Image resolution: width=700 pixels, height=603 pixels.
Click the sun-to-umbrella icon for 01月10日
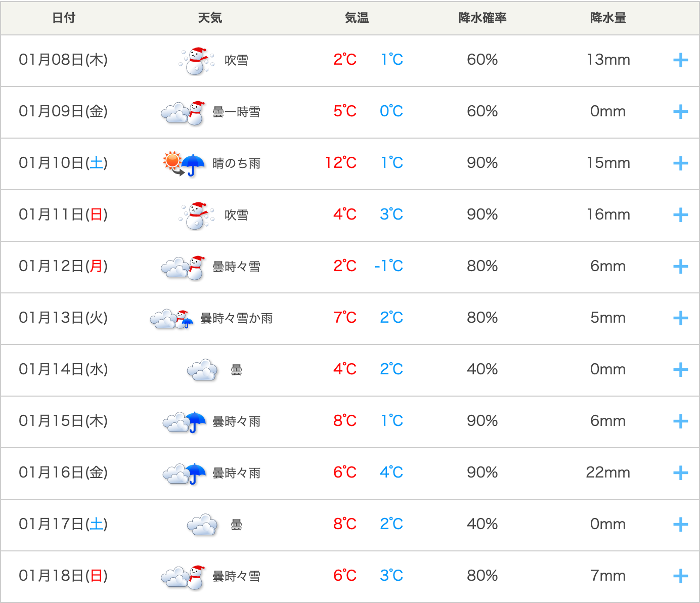184,163
